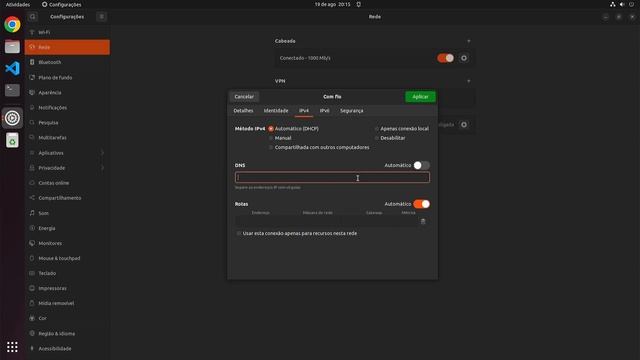This screenshot has height=360, width=640.
Task: Check Usar esta conexão apenas para recursos nesta rede
Action: pyautogui.click(x=239, y=233)
